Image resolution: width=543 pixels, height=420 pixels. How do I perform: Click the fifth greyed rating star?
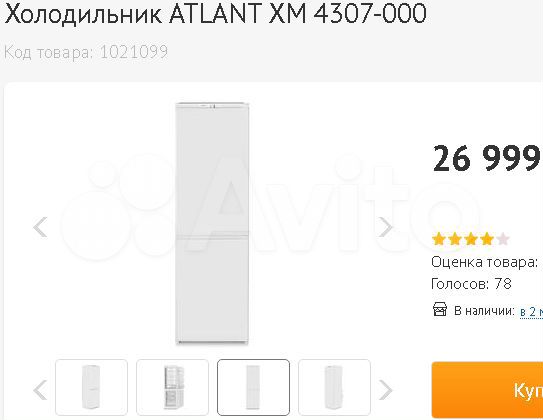click(503, 239)
